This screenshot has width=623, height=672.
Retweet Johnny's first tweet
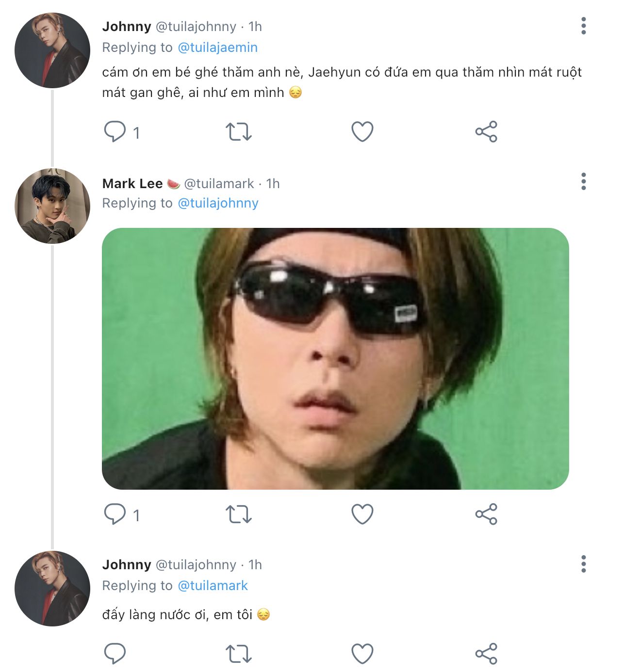[238, 131]
